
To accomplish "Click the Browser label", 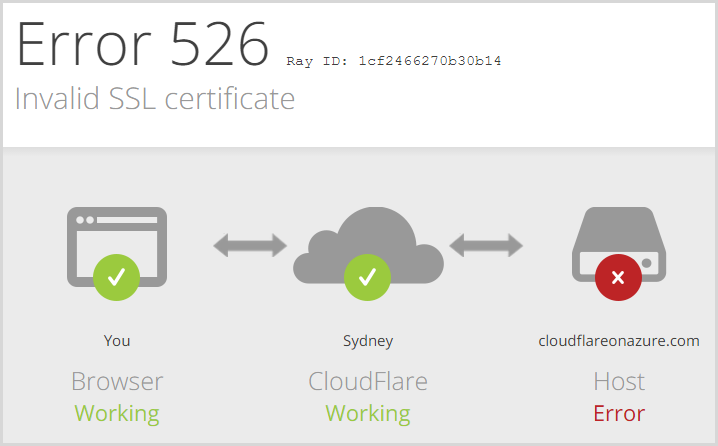I will click(x=117, y=381).
